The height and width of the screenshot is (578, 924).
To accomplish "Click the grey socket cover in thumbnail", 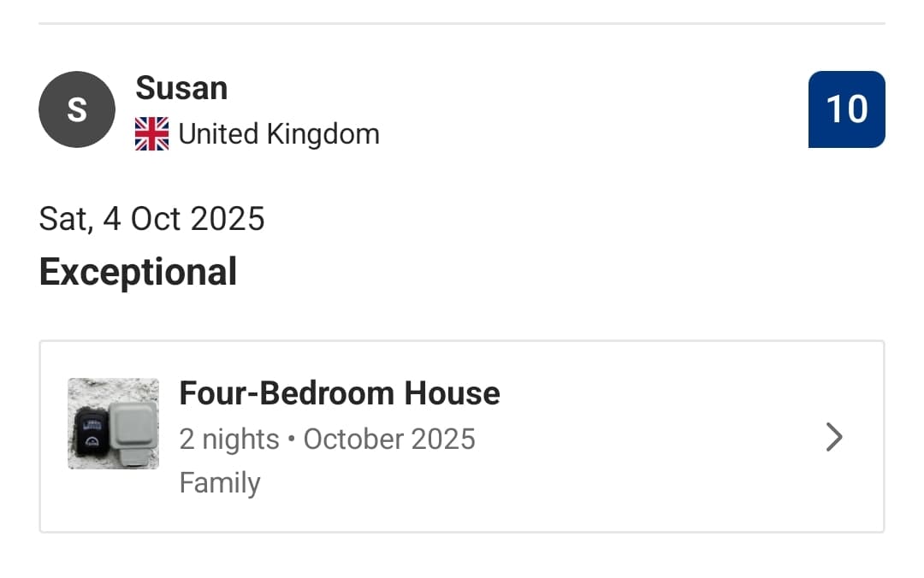I will coord(133,428).
